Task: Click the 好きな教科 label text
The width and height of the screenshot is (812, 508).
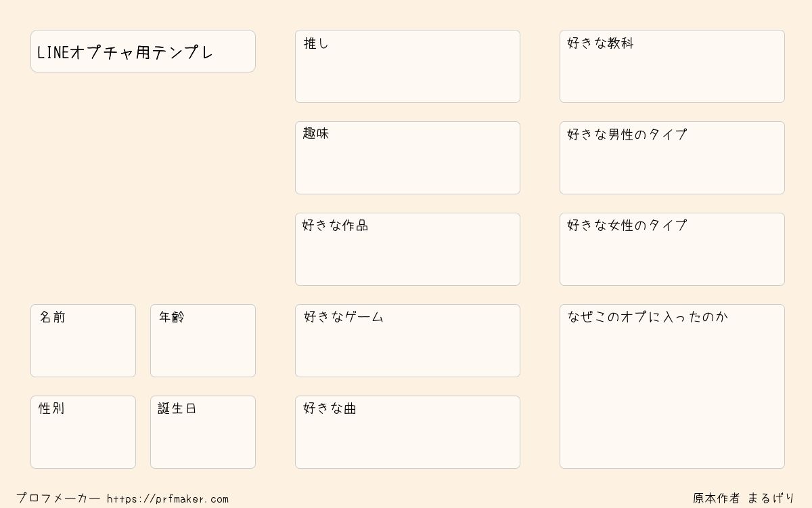Action: [x=601, y=43]
